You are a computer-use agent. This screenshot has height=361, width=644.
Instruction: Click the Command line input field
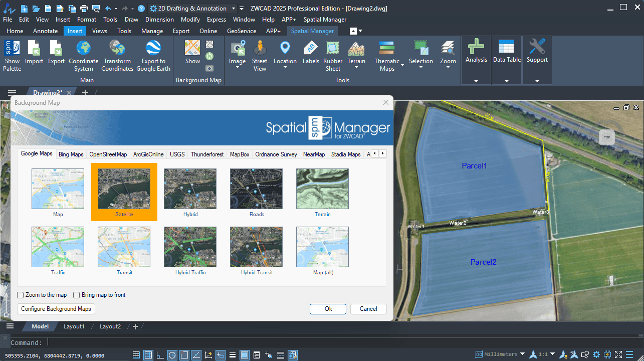coord(321,342)
